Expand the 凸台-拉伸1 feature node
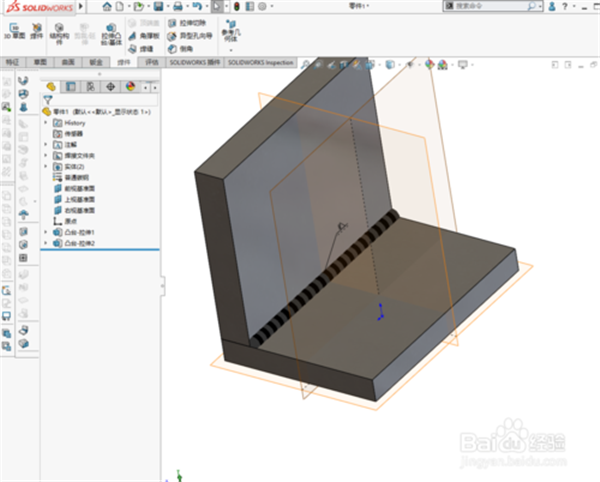 (x=46, y=231)
